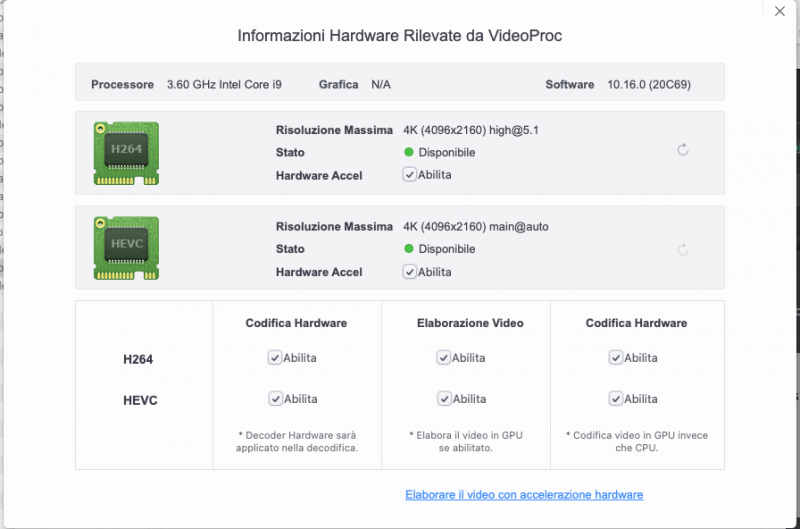Disable H264 under first Codifica Hardware column
The width and height of the screenshot is (800, 529).
click(x=275, y=357)
